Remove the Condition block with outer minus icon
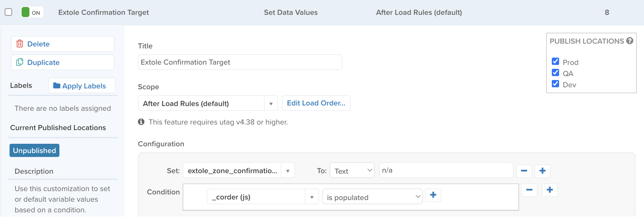 click(529, 190)
